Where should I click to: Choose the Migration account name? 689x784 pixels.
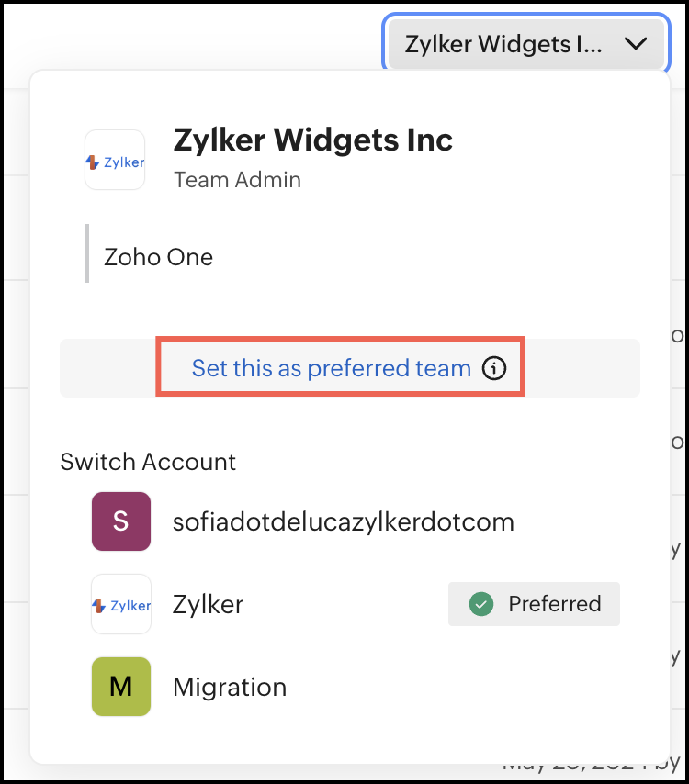pyautogui.click(x=230, y=687)
